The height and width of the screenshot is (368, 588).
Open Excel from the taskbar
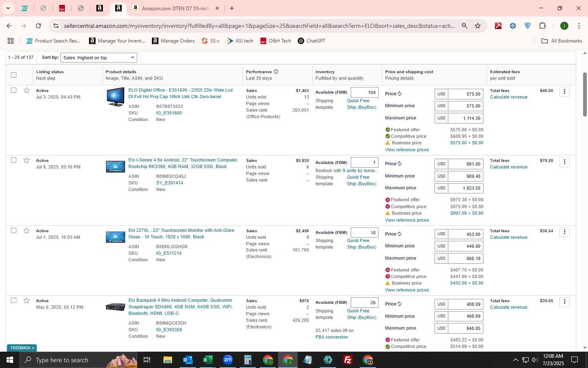207,360
